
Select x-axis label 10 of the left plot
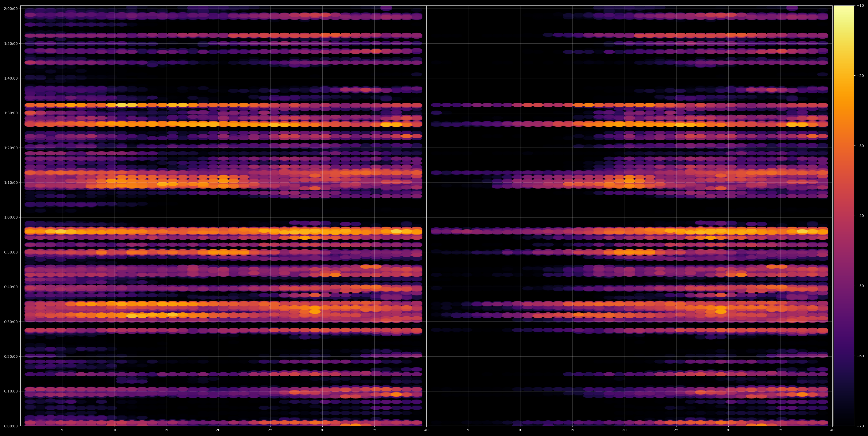[x=114, y=430]
